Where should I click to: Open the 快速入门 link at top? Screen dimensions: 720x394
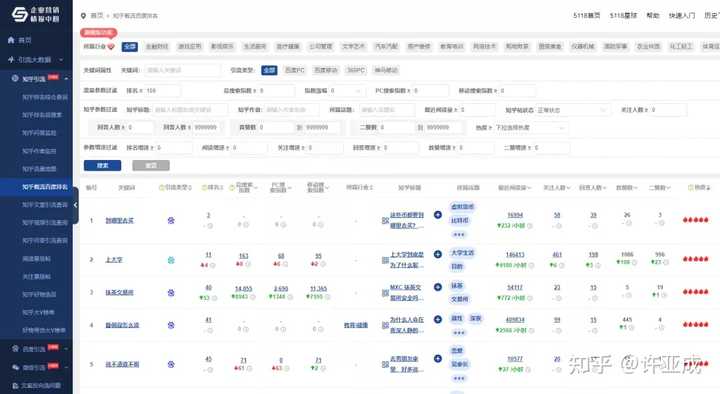tap(682, 15)
